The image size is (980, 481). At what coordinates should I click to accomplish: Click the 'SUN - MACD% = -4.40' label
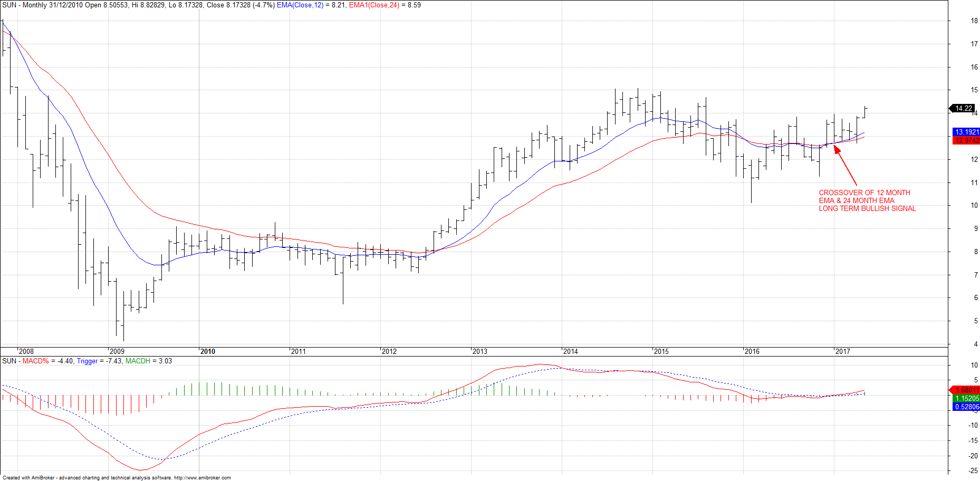[x=37, y=361]
